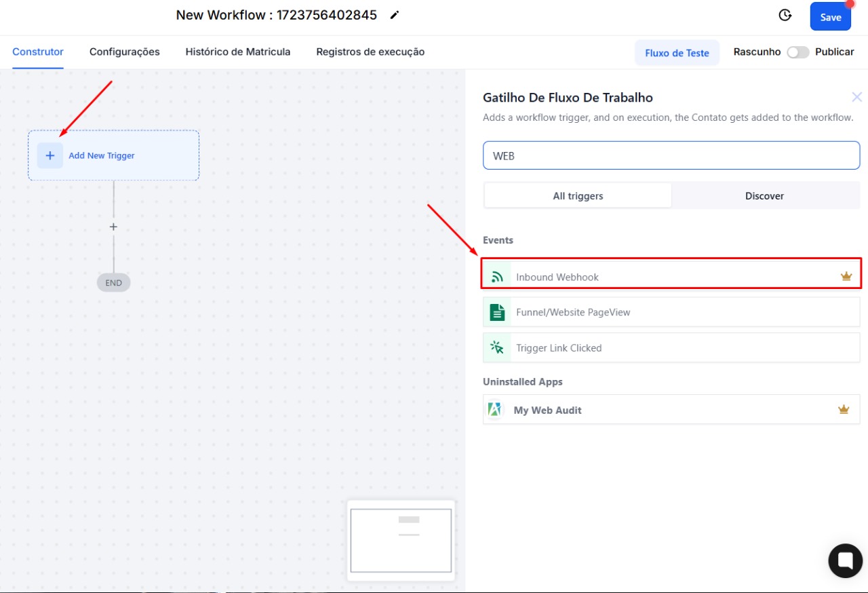This screenshot has width=868, height=593.
Task: Click the Funnel/Website PageView document icon
Action: (x=497, y=312)
